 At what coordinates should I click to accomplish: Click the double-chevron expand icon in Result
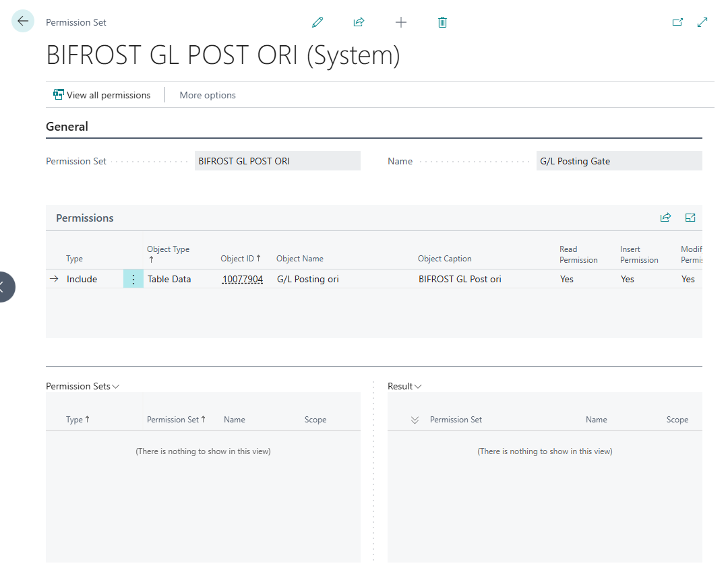[415, 420]
